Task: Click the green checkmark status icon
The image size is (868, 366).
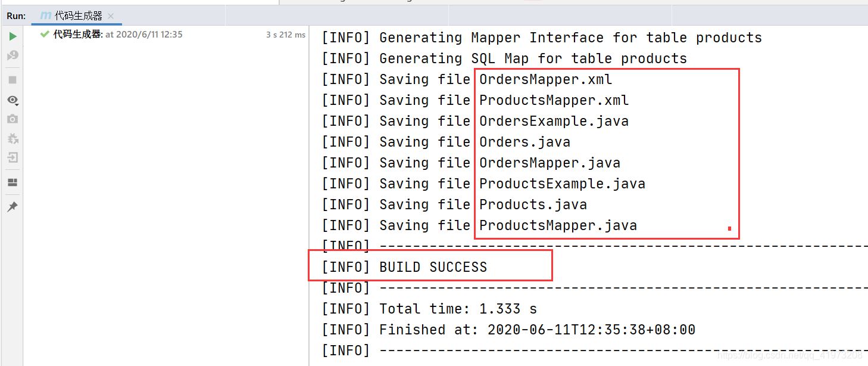Action: (x=45, y=35)
